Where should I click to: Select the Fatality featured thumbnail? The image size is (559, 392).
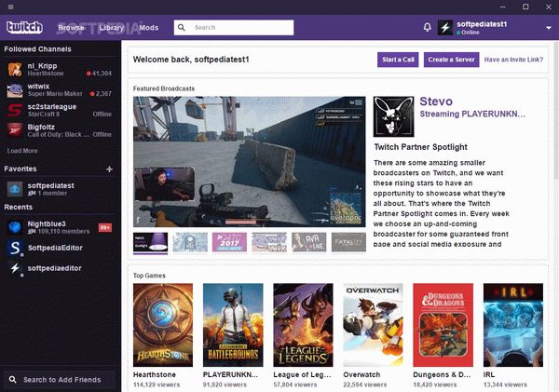coord(348,242)
